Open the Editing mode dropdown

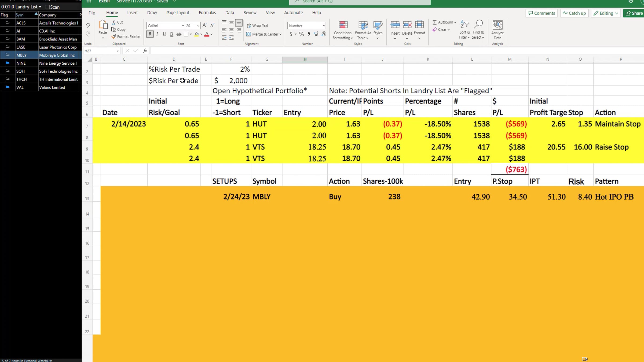pos(606,13)
